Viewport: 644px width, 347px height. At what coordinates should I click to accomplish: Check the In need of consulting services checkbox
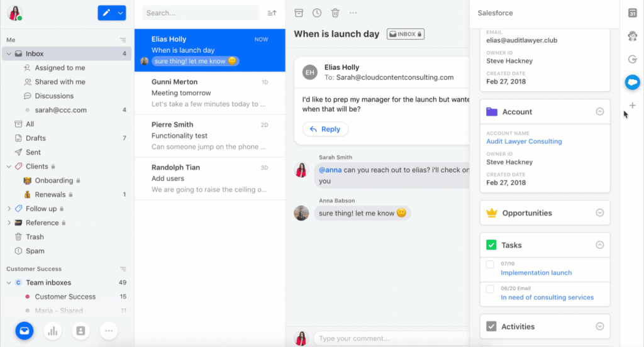point(490,289)
